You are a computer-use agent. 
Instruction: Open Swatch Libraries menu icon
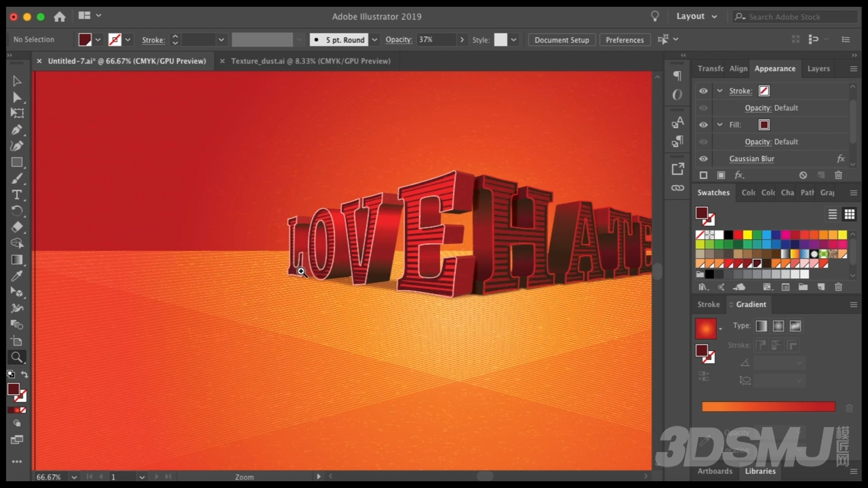(x=703, y=287)
